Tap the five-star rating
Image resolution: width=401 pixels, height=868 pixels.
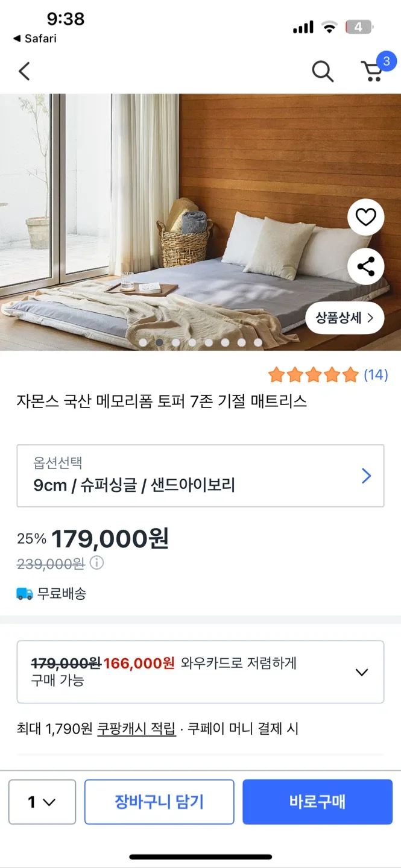[313, 375]
